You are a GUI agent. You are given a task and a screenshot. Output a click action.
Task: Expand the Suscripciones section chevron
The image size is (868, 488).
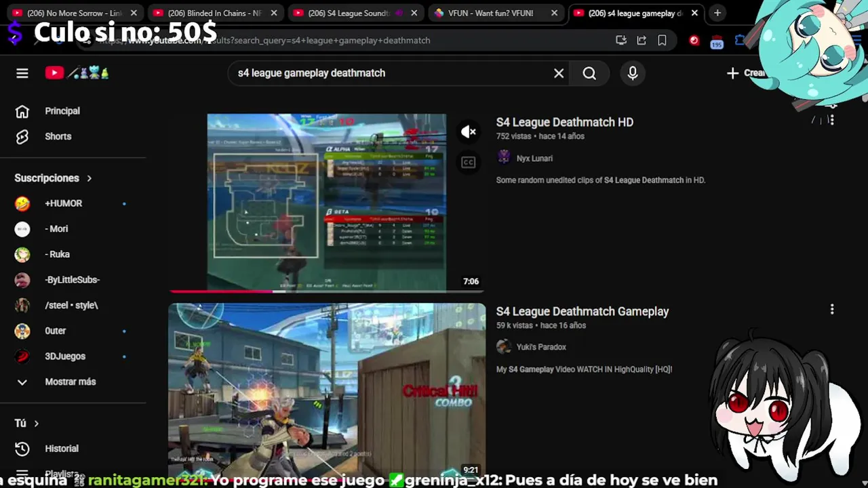click(x=89, y=178)
